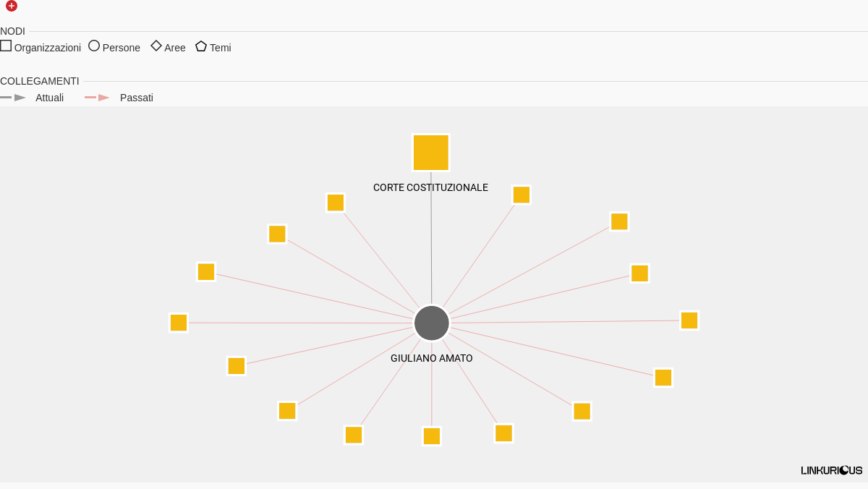Click the Persone legend label
Image resolution: width=868 pixels, height=489 pixels.
[122, 48]
